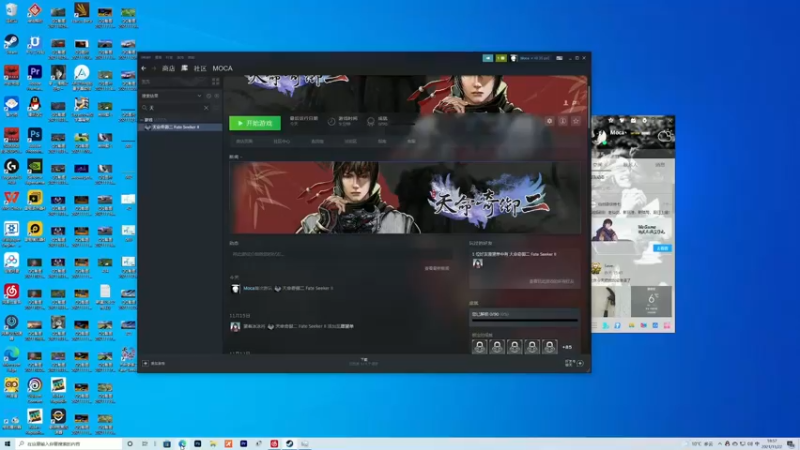Screen dimensions: 800x450
Task: Open the 商店页面 store page link
Action: [244, 141]
